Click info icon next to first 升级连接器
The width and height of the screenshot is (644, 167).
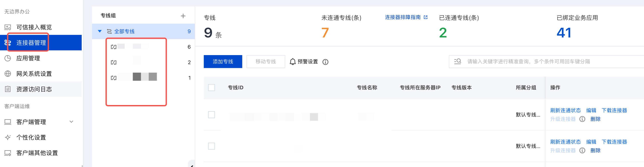point(582,119)
